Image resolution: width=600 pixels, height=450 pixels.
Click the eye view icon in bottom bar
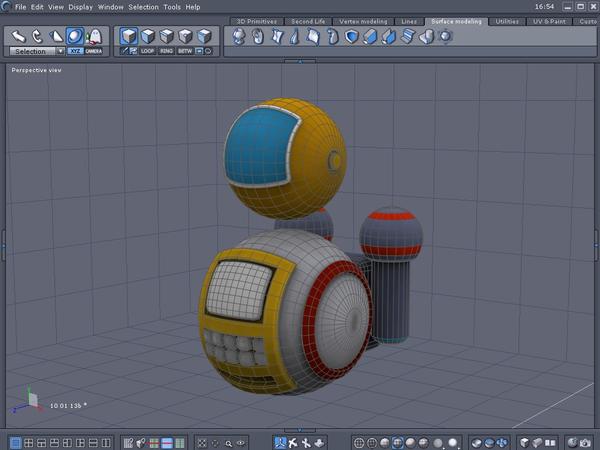click(241, 443)
